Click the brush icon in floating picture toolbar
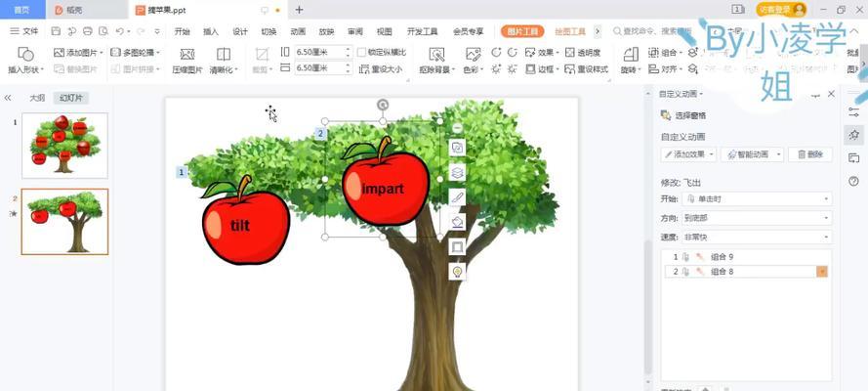This screenshot has width=868, height=391. tap(457, 197)
